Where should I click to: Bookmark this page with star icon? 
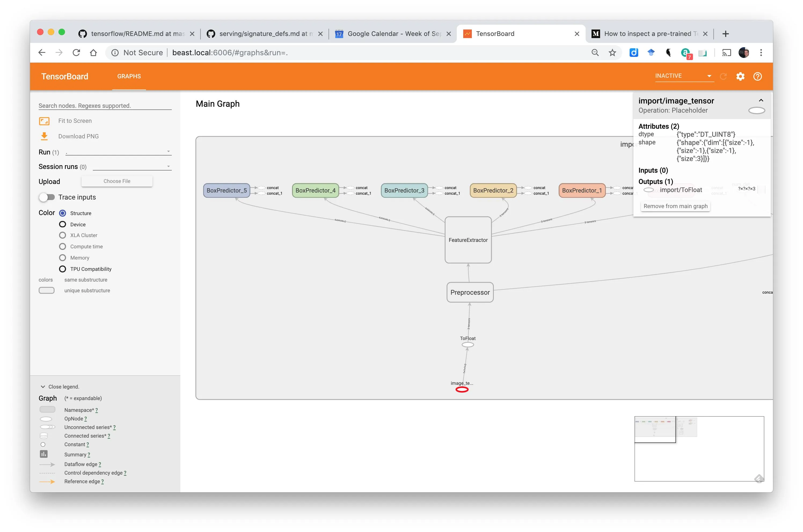tap(612, 53)
